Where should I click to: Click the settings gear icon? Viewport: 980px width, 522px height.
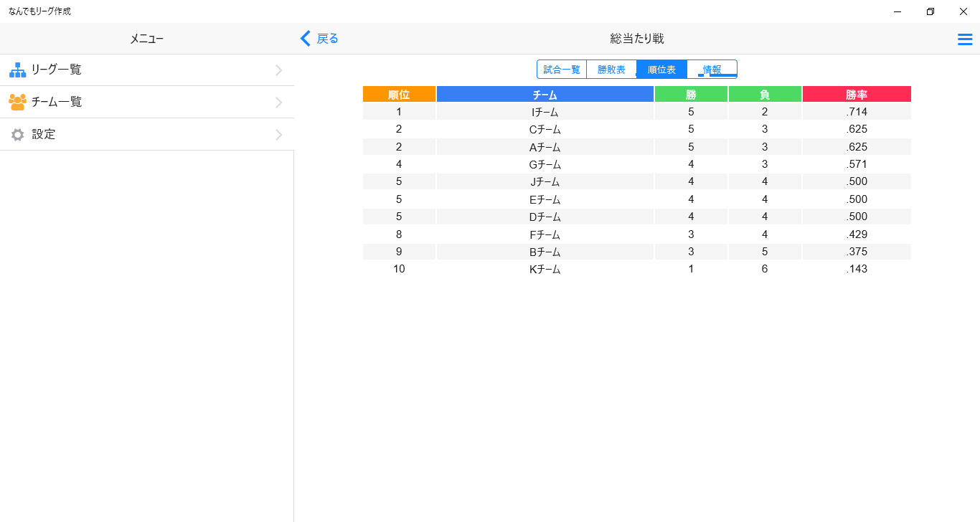17,134
